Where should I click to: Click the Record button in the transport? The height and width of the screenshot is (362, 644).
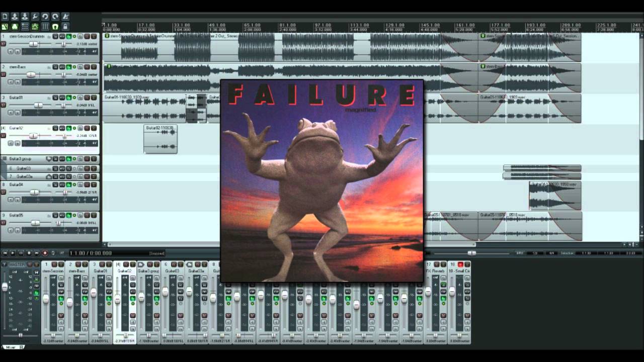pyautogui.click(x=45, y=253)
